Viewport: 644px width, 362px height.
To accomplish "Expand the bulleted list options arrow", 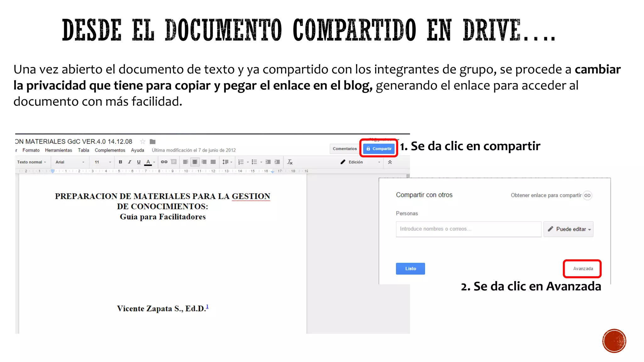I will click(261, 162).
